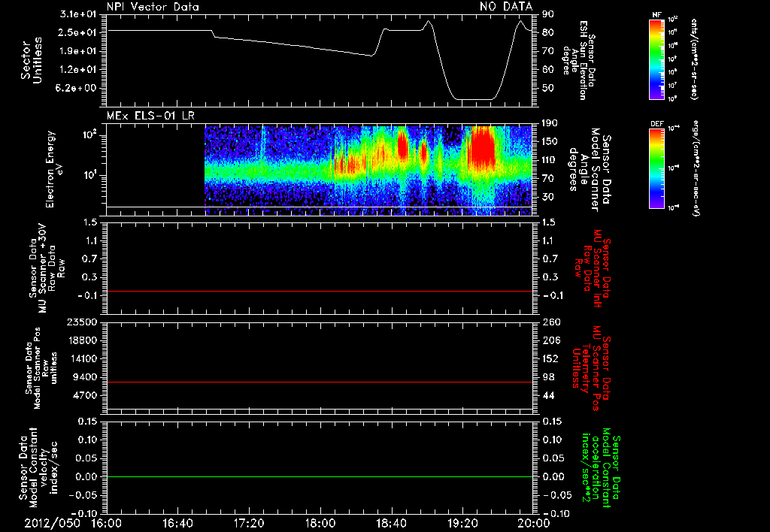
Task: Click the '16:40' time axis label
Action: coord(177,523)
